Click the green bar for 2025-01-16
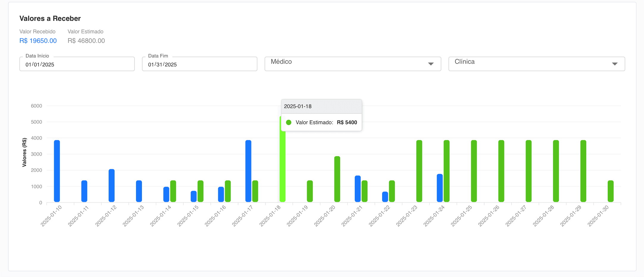Viewport: 644px width, 277px height. point(228,191)
